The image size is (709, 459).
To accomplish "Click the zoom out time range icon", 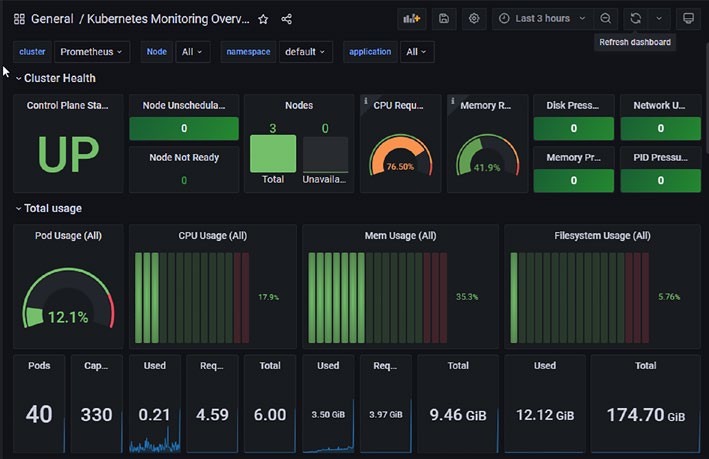I will point(605,19).
